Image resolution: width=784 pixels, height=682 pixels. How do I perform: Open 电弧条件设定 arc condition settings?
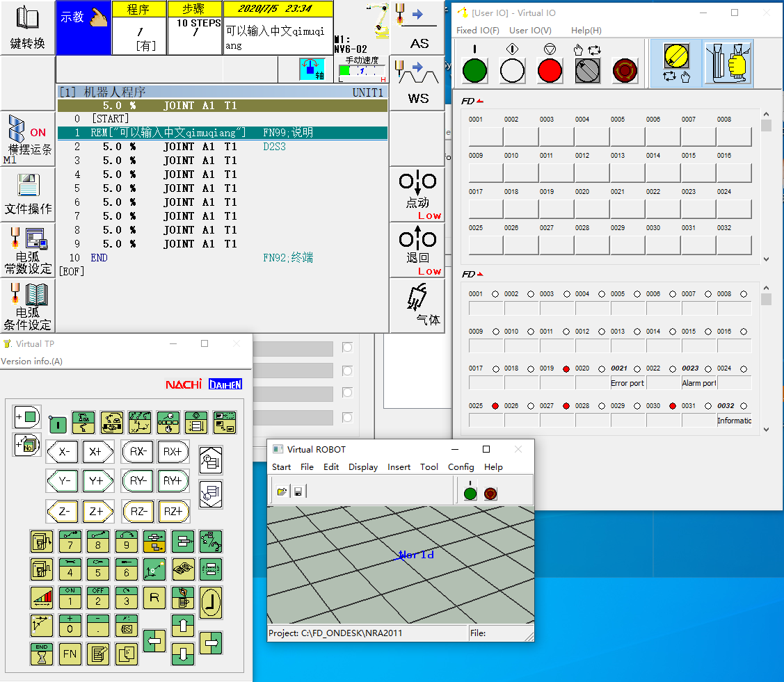tap(28, 305)
